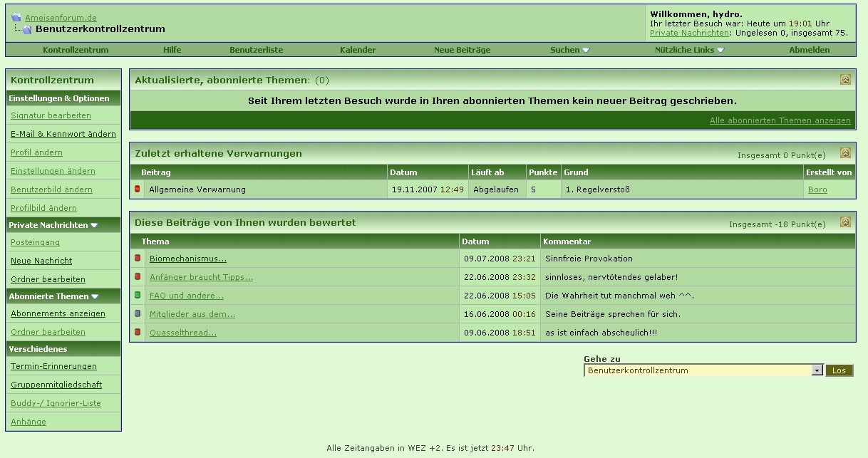Open the Suchen dropdown menu

tap(569, 50)
